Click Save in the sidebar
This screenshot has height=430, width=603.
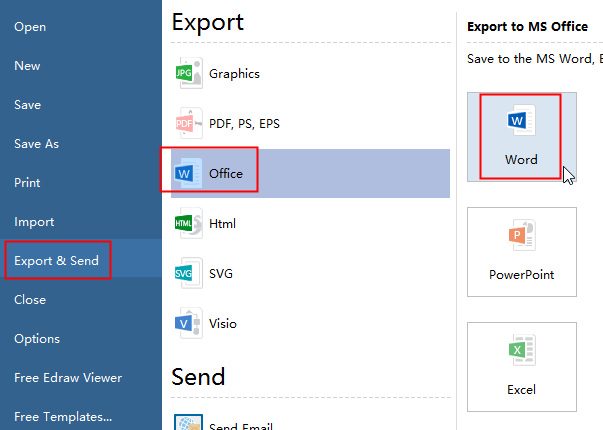(x=27, y=105)
